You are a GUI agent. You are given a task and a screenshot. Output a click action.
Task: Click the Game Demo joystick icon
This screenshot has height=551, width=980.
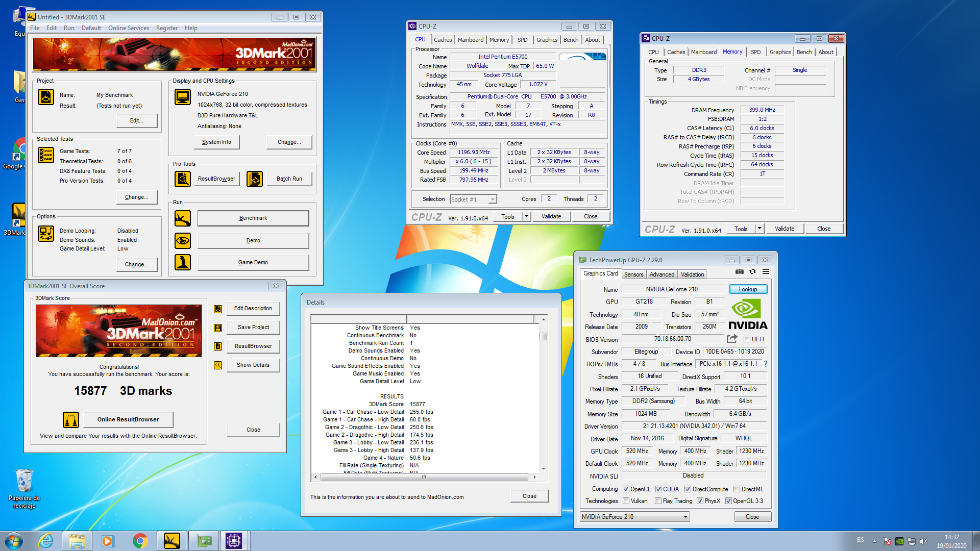(x=183, y=262)
